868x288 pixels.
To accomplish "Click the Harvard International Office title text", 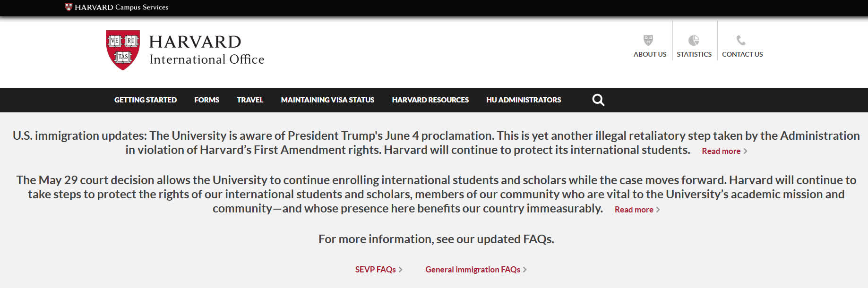I will pos(206,50).
